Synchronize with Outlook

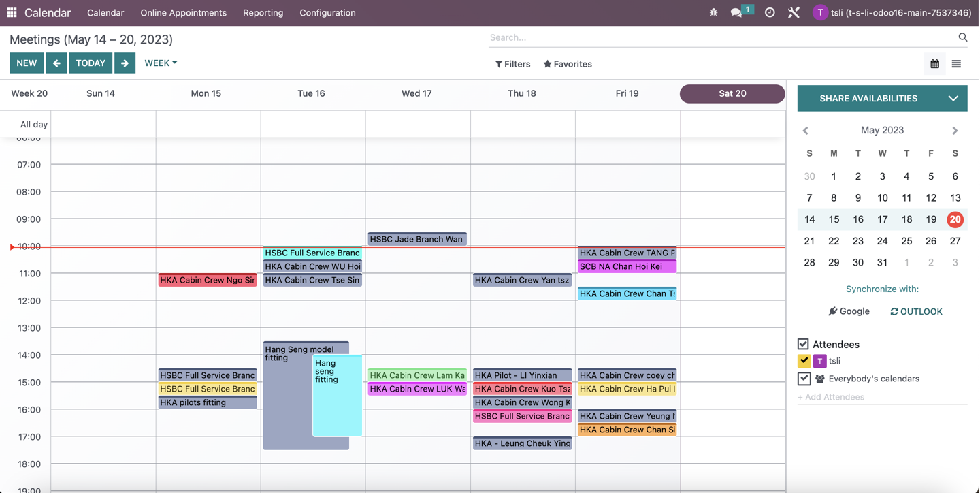coord(916,311)
